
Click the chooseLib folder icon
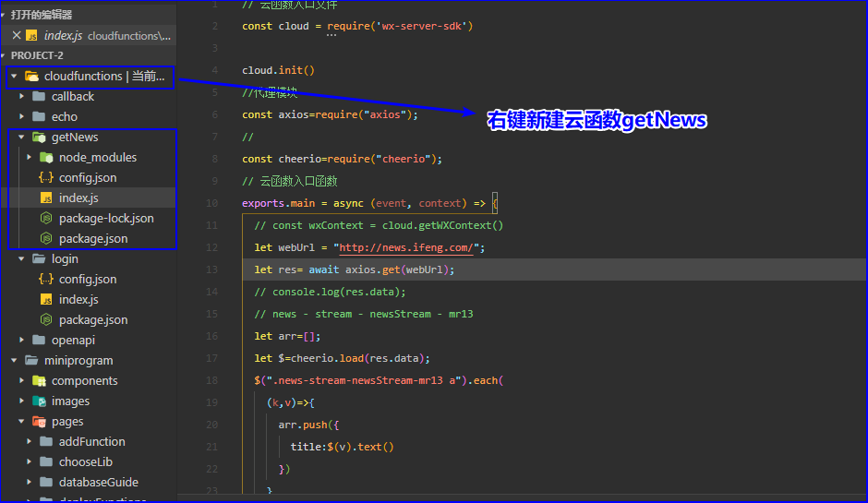(46, 461)
